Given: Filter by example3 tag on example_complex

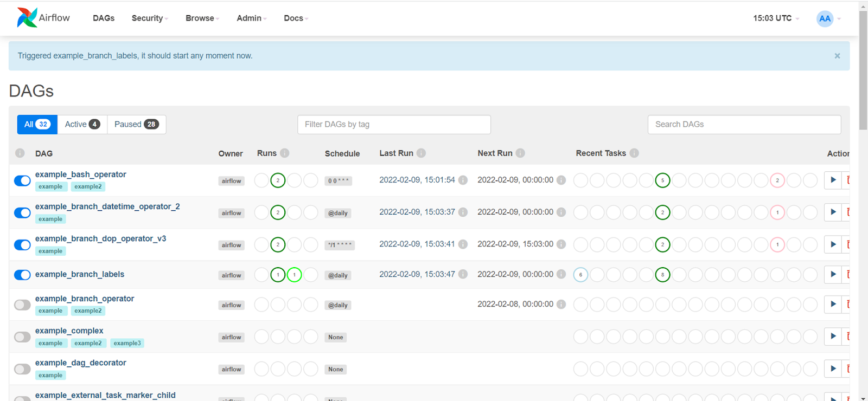Looking at the screenshot, I should click(127, 343).
